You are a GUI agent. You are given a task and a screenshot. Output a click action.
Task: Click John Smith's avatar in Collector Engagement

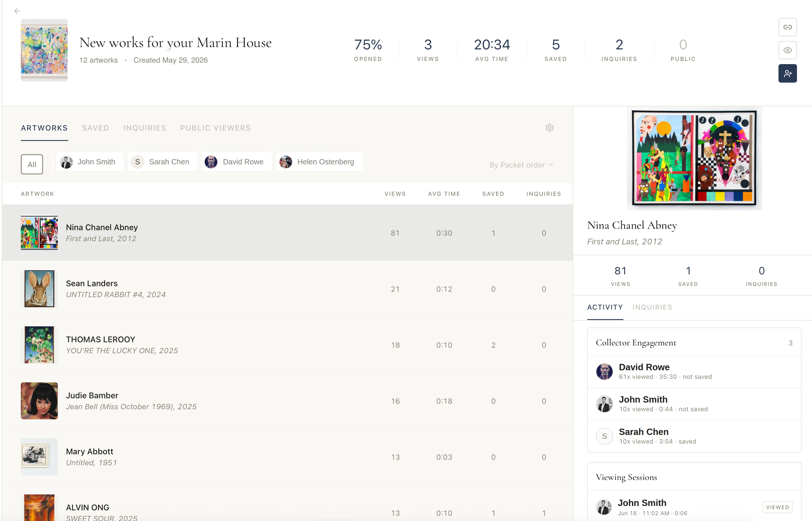click(604, 404)
